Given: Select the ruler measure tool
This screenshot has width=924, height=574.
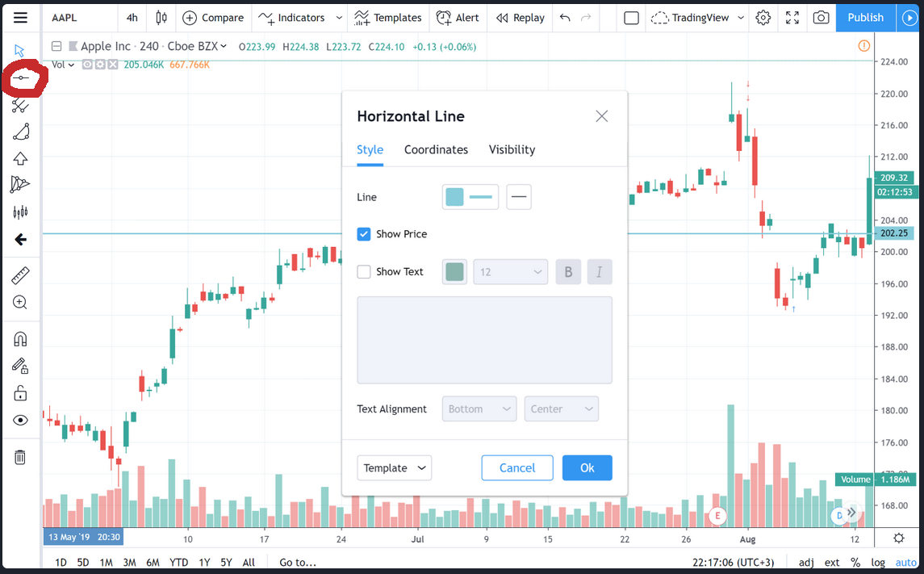Looking at the screenshot, I should (20, 275).
